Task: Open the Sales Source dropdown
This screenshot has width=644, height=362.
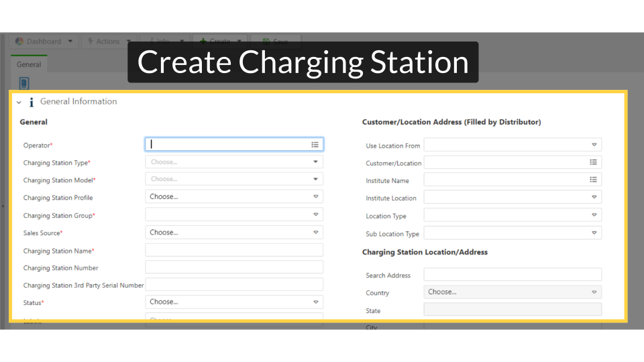Action: pyautogui.click(x=234, y=233)
